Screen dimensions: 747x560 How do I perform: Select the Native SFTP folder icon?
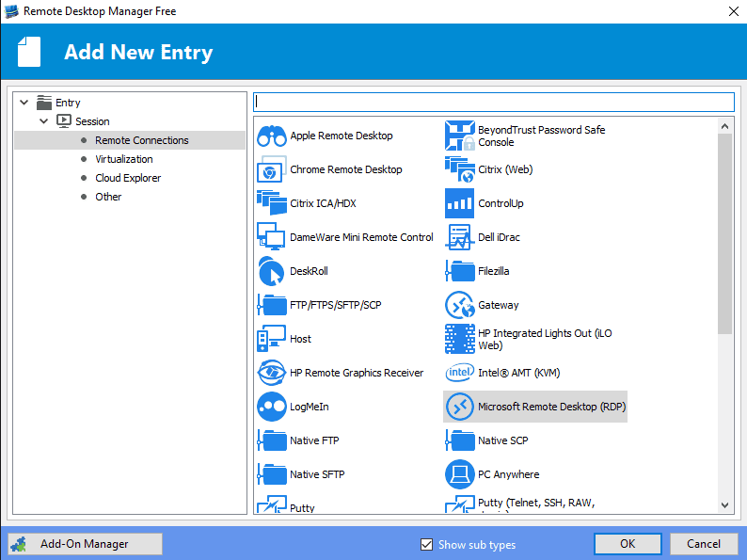tap(272, 474)
